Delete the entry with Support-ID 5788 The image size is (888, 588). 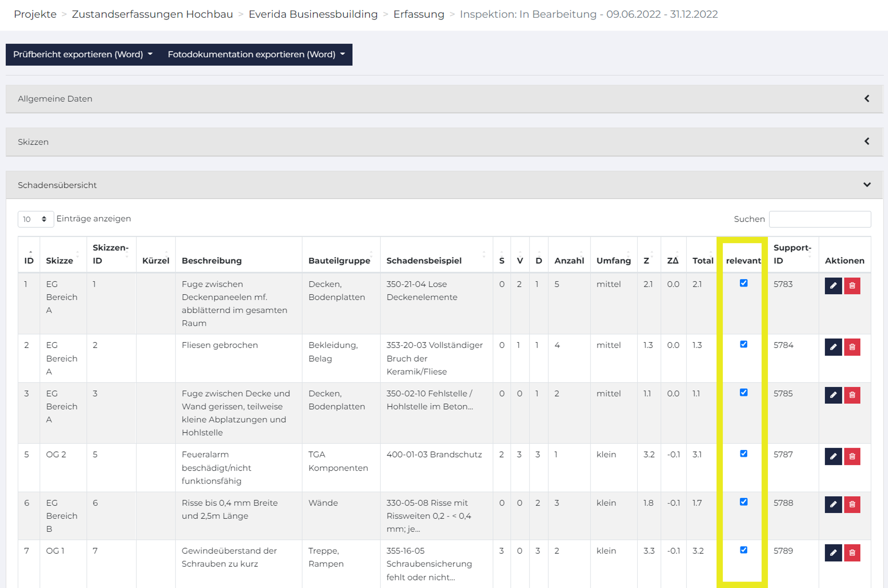tap(852, 504)
